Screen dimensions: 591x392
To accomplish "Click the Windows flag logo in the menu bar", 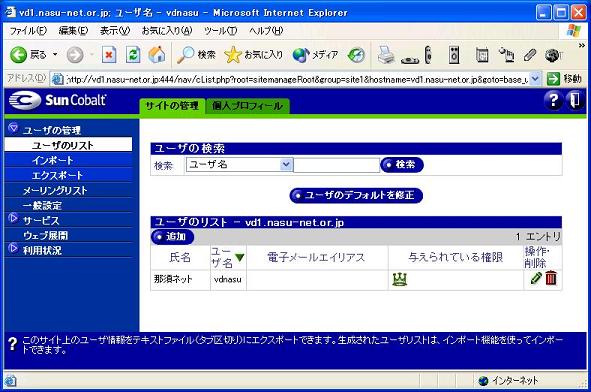I will 574,31.
